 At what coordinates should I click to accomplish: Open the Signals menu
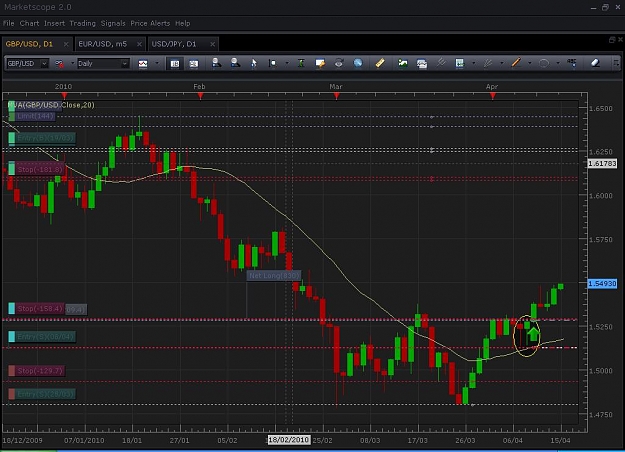coord(113,23)
